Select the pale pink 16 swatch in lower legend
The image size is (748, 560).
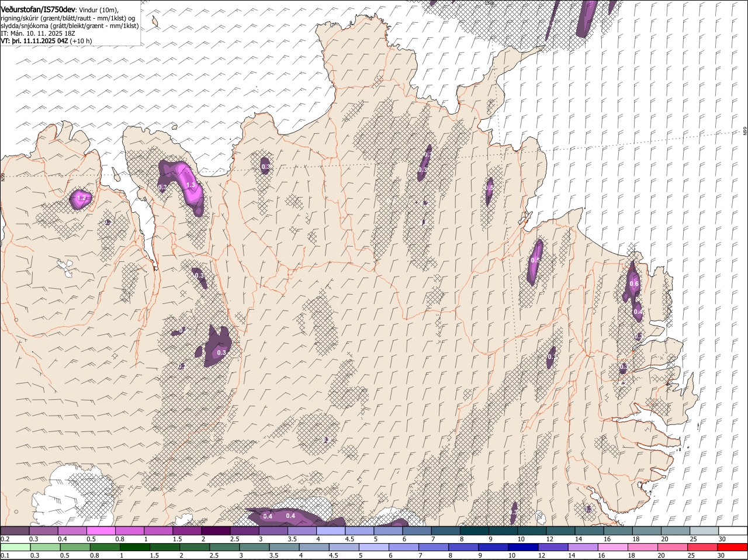(x=613, y=548)
